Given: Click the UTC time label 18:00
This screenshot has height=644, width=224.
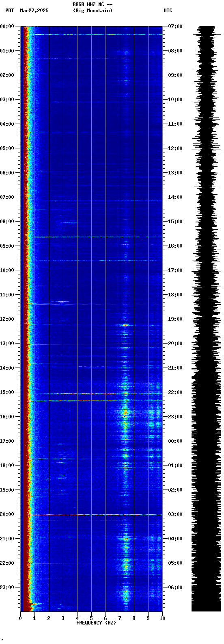Looking at the screenshot, I should tap(175, 295).
